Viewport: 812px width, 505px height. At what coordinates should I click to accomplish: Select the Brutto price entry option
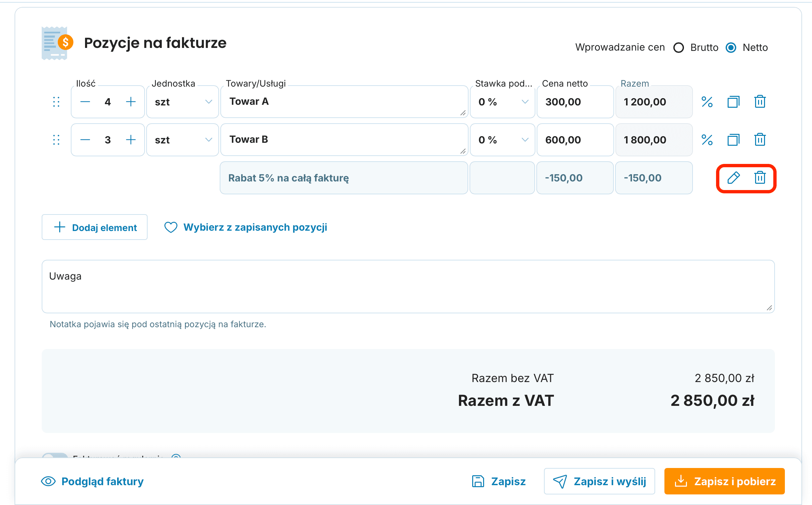pyautogui.click(x=678, y=48)
